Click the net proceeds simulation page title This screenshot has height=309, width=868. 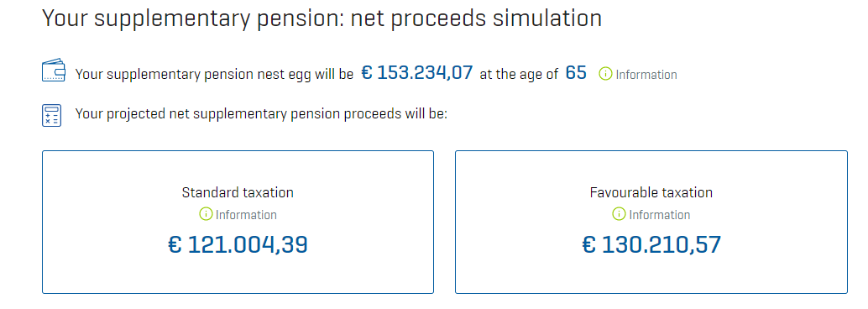point(322,18)
